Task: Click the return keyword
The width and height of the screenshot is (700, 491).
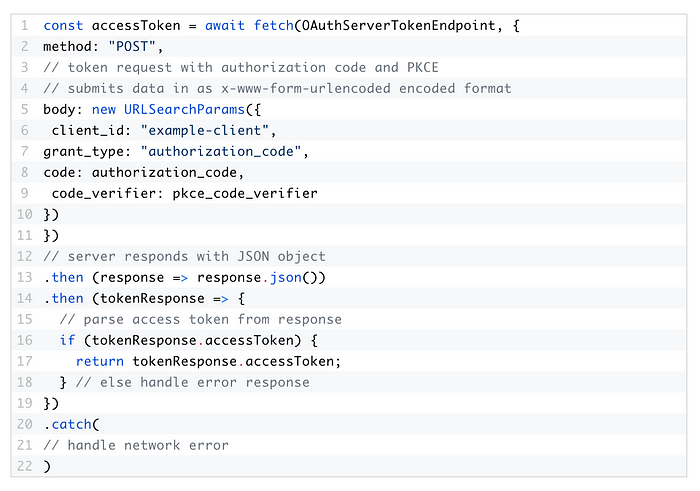Action: point(100,361)
